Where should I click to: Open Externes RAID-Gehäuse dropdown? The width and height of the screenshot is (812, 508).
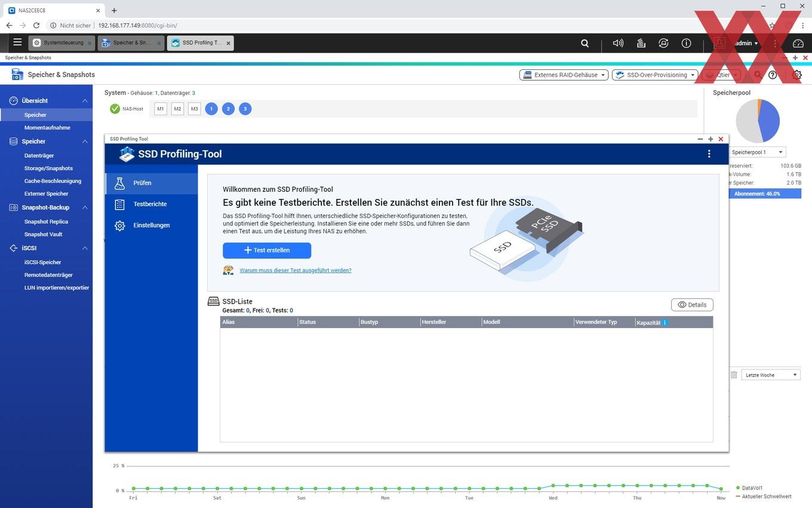tap(564, 75)
